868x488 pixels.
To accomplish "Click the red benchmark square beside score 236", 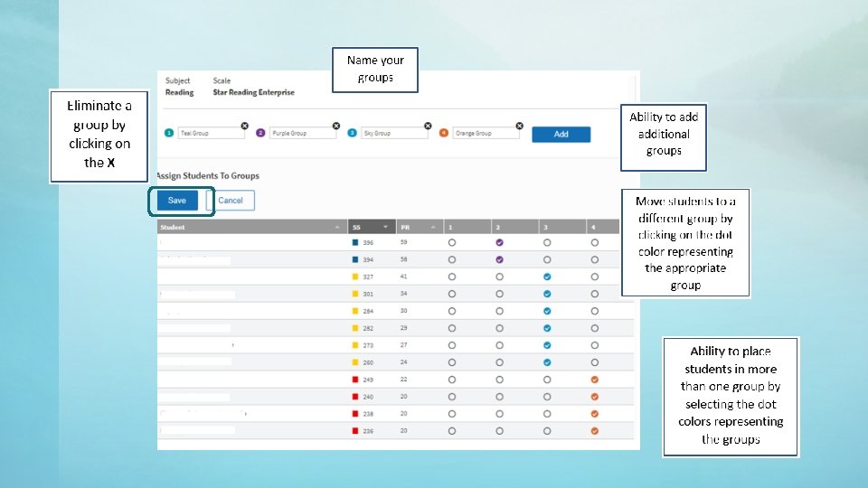I will coord(355,431).
